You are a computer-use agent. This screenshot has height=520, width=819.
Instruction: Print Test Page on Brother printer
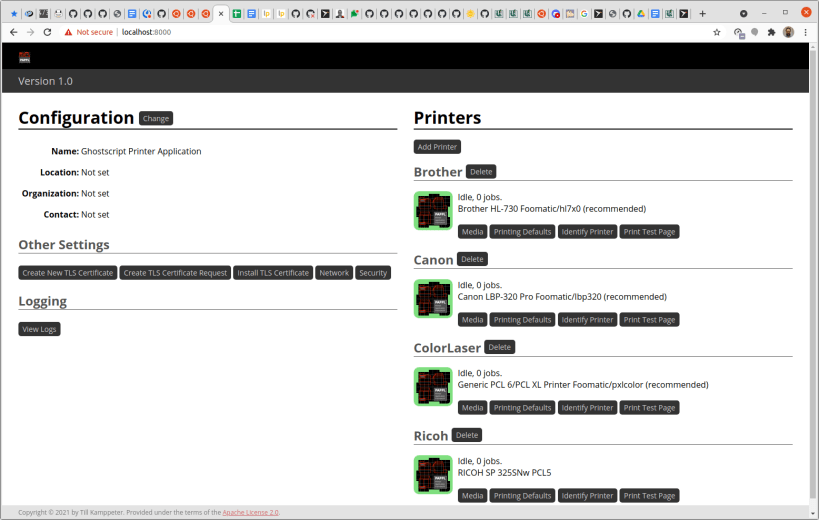649,232
